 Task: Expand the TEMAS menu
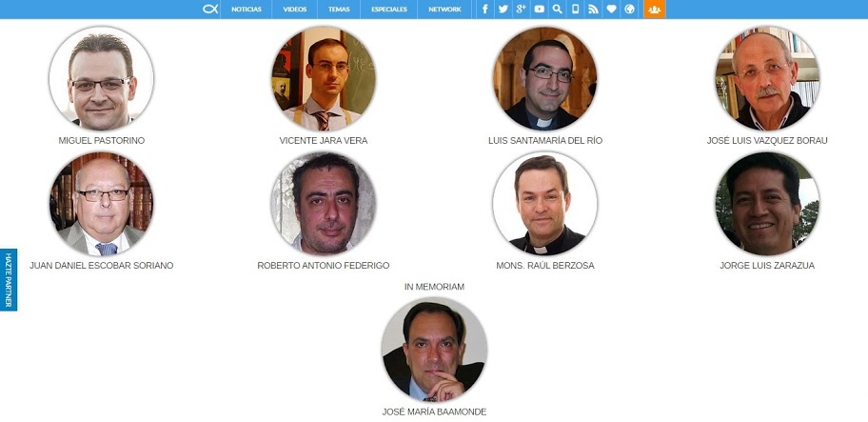[339, 10]
